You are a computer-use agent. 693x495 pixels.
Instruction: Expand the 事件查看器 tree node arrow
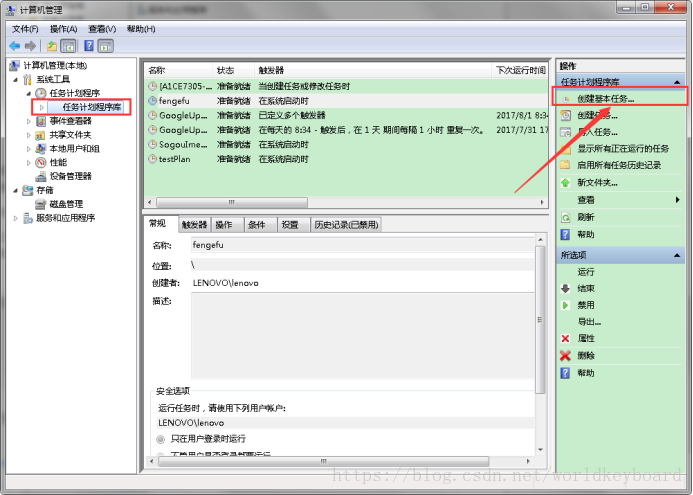click(x=29, y=121)
